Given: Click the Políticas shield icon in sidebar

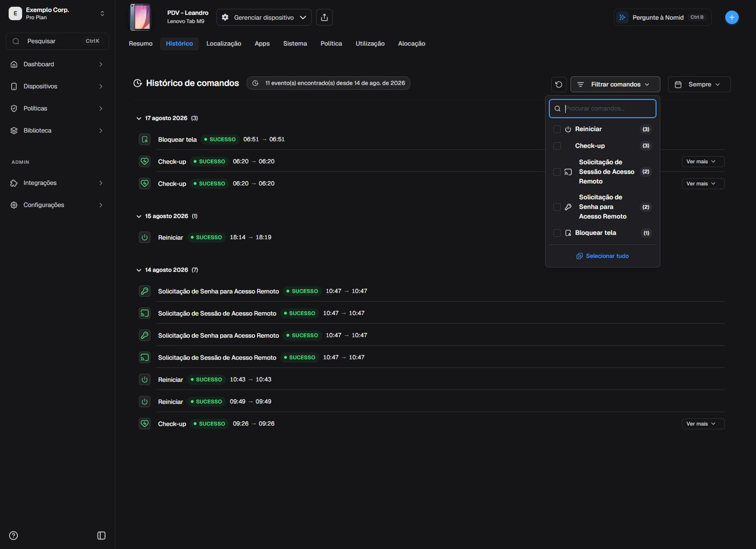Looking at the screenshot, I should point(14,109).
